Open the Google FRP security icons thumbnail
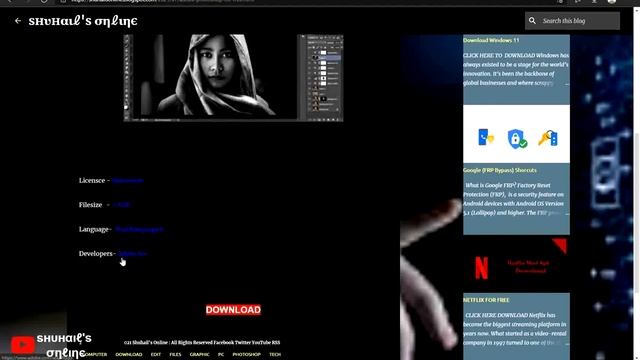 (516, 134)
